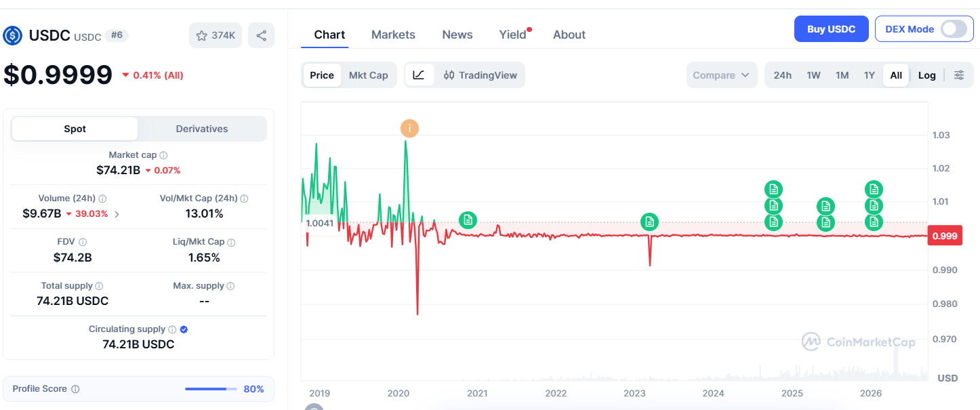This screenshot has width=980, height=410.
Task: Switch to the line chart icon
Action: 419,75
